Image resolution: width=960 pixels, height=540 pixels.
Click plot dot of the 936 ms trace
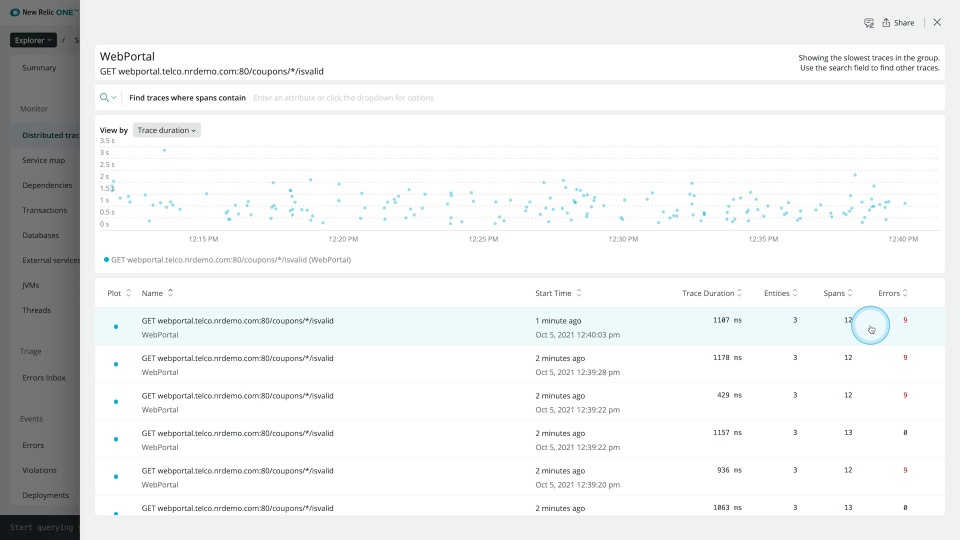[116, 476]
